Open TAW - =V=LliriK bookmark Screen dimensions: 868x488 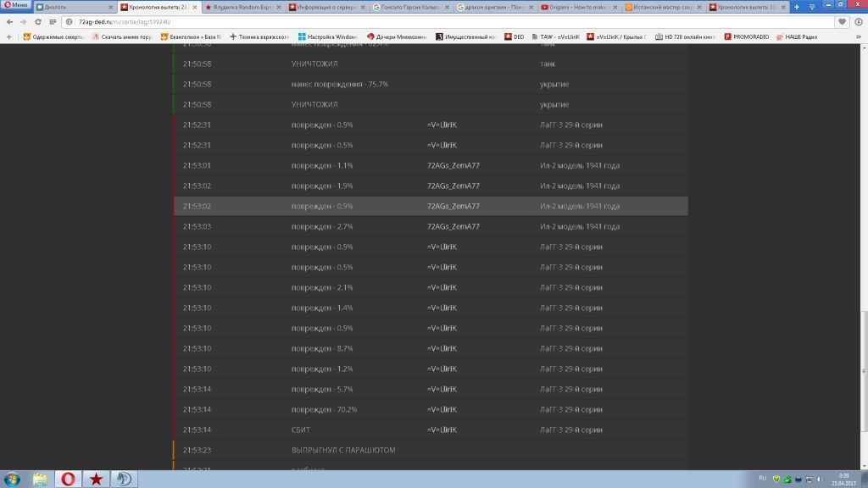point(556,36)
